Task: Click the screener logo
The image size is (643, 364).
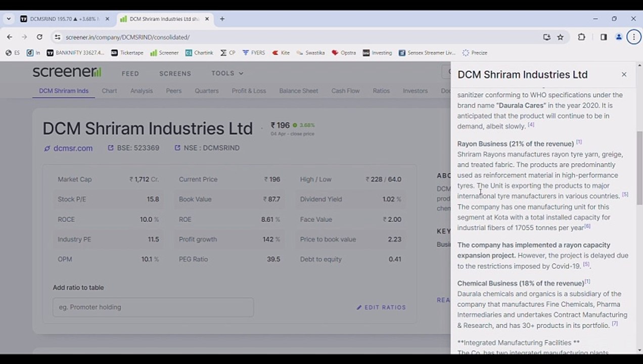Action: [67, 72]
